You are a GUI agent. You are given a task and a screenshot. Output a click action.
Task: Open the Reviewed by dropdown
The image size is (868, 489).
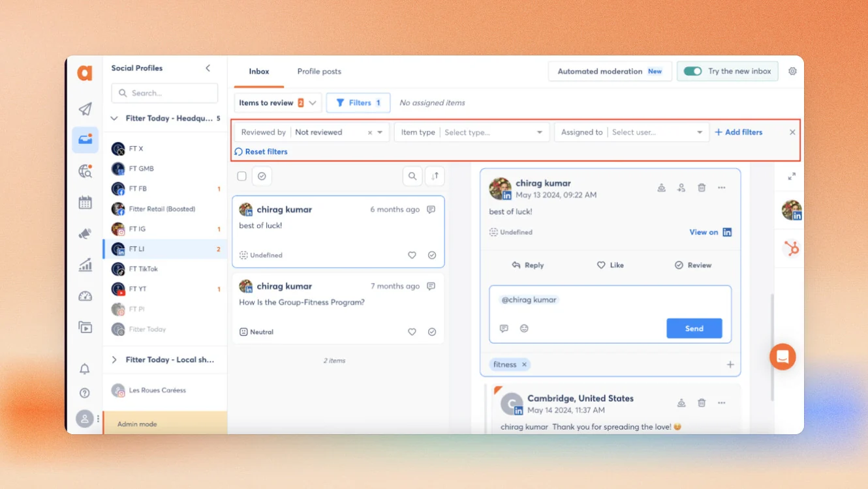pos(312,132)
